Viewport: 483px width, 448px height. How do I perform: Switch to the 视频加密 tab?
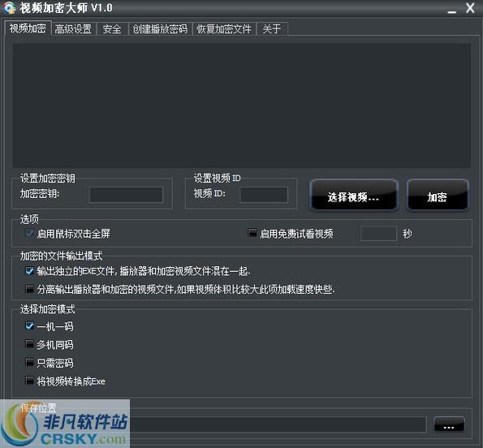[28, 28]
